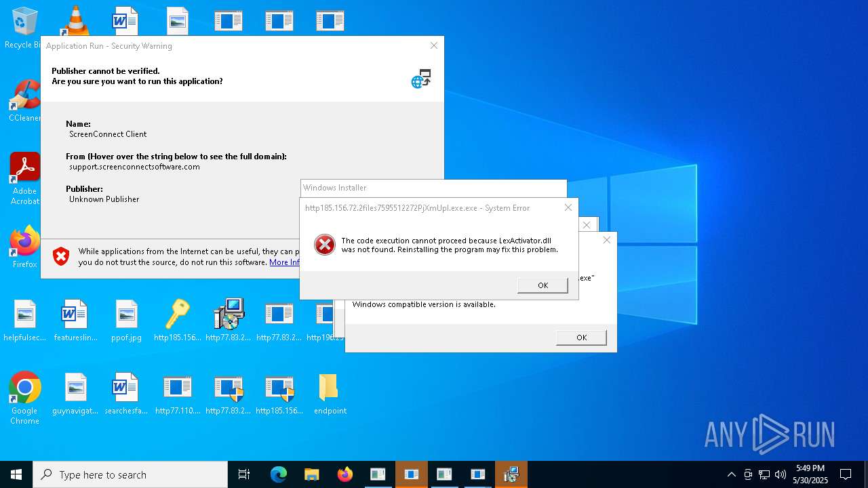The image size is (868, 488).
Task: Click OK in the rear compatibility dialog
Action: tap(581, 338)
